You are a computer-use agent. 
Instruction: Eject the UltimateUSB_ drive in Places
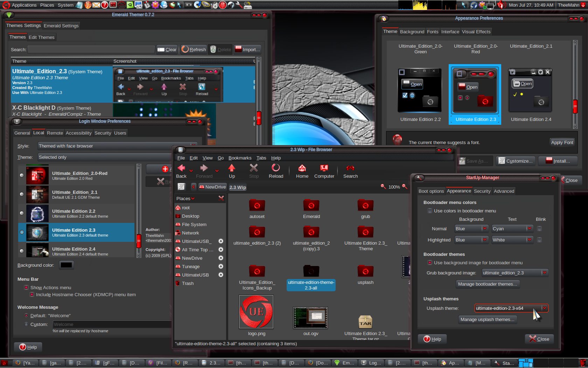coord(221,241)
